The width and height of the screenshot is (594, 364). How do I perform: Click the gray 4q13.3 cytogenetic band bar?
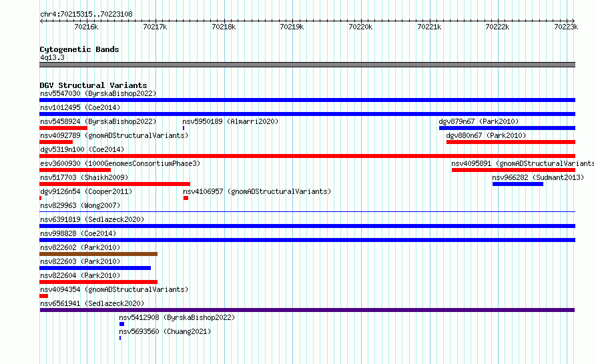click(x=307, y=65)
